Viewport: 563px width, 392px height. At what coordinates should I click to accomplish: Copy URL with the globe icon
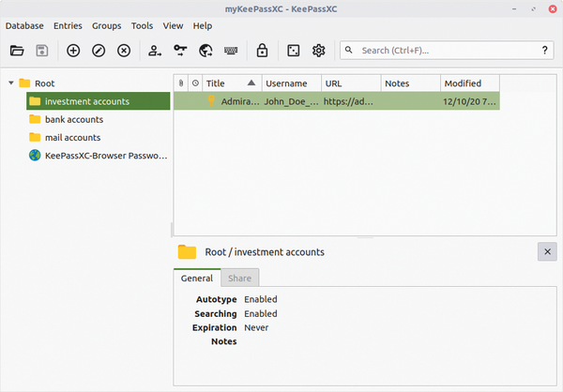click(x=205, y=51)
